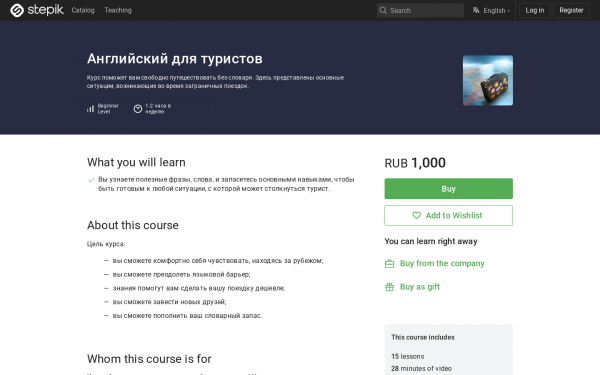The image size is (600, 375).
Task: Click Whom this course is for heading
Action: [x=149, y=359]
